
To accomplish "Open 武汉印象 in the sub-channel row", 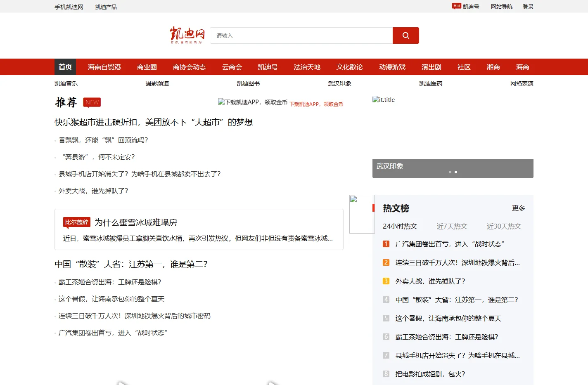I will coord(340,83).
